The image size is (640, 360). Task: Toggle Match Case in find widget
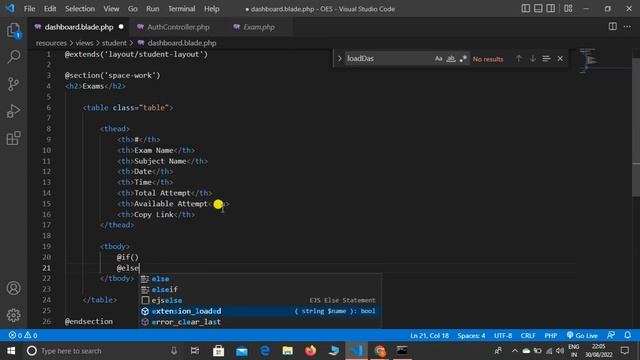pos(438,59)
